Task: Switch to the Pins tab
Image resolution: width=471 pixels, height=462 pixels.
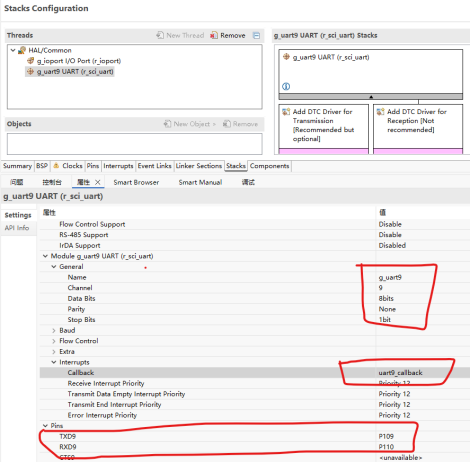Action: (x=93, y=166)
